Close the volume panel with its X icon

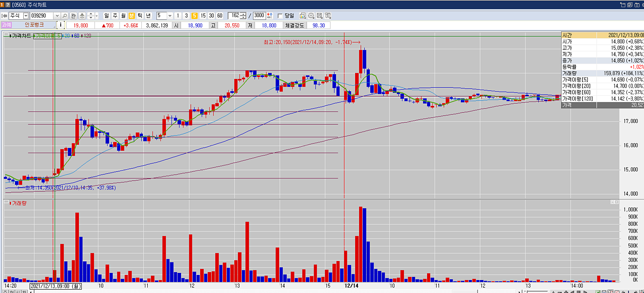point(616,202)
